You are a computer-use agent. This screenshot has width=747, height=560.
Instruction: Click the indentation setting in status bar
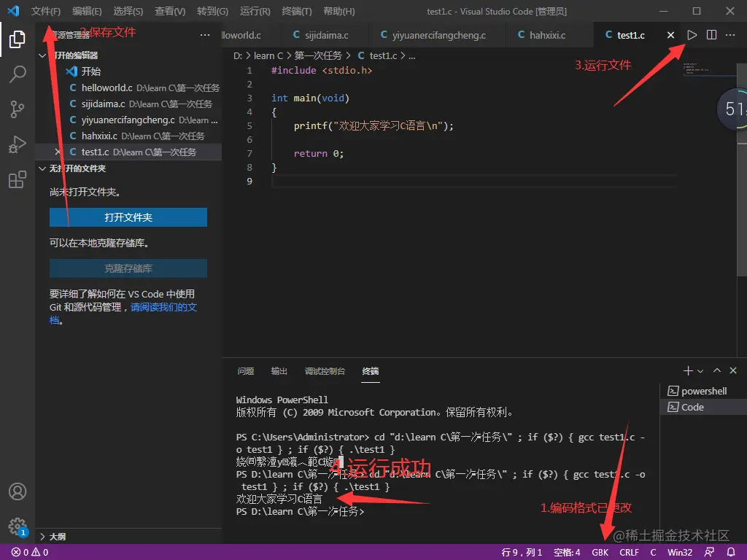coord(567,553)
